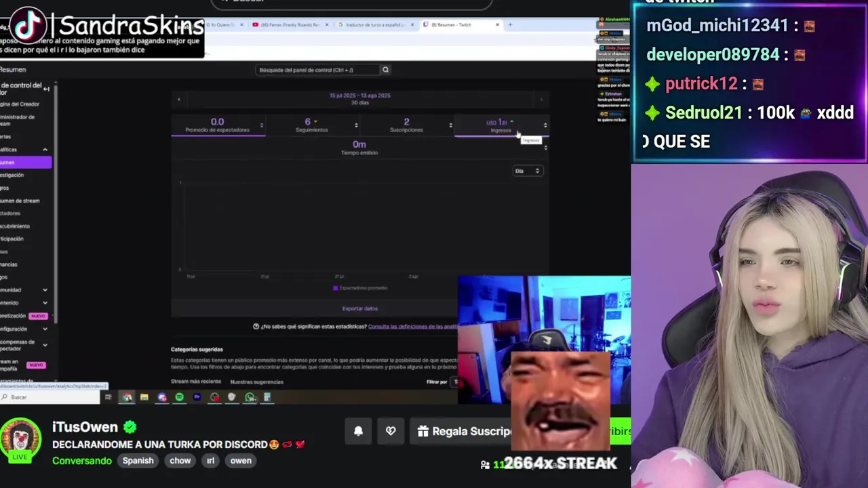Open Página del Creador sidebar item

(x=20, y=104)
